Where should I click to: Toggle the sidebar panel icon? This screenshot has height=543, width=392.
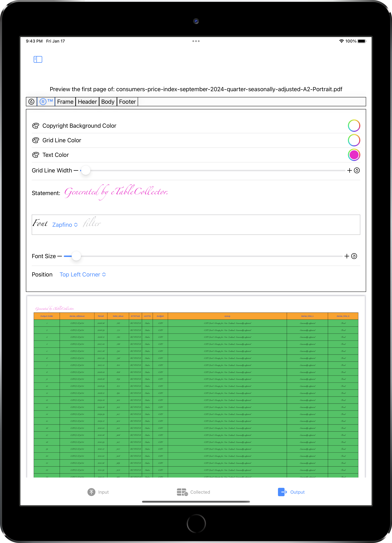click(38, 59)
